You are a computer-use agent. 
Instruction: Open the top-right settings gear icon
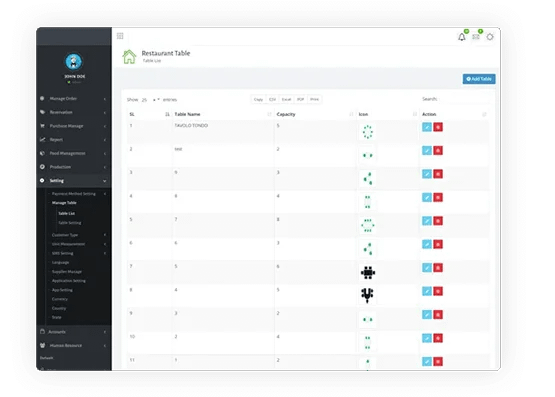490,37
